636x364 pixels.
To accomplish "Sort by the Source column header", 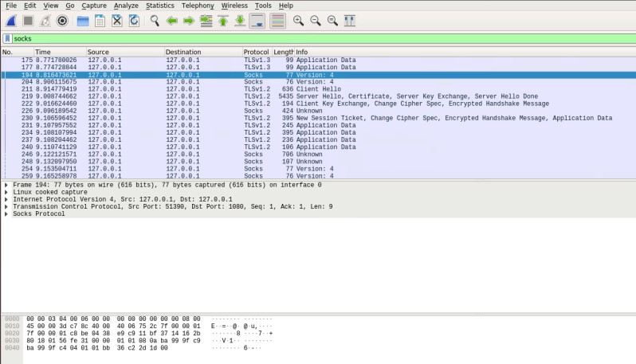I will click(125, 52).
